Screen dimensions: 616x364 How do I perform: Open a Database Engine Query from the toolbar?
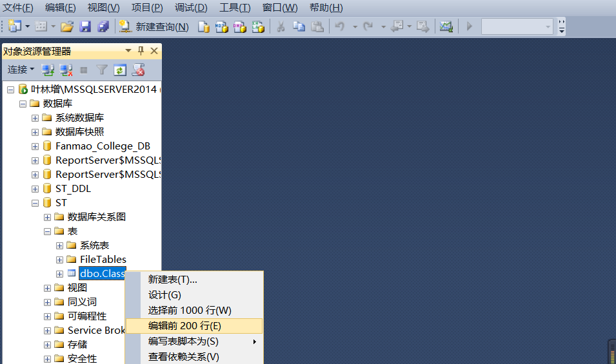(x=203, y=26)
